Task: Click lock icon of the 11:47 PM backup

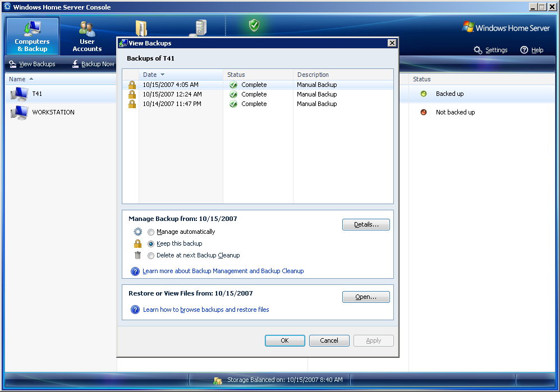Action: (132, 104)
